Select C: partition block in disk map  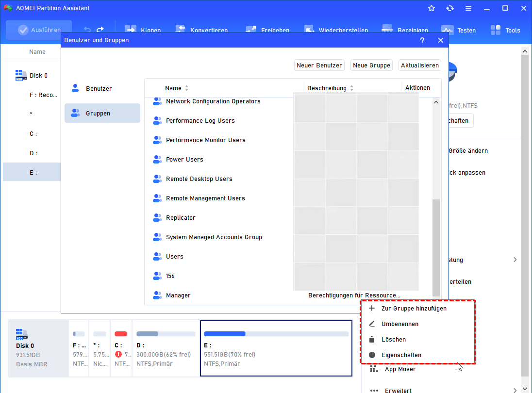[121, 348]
